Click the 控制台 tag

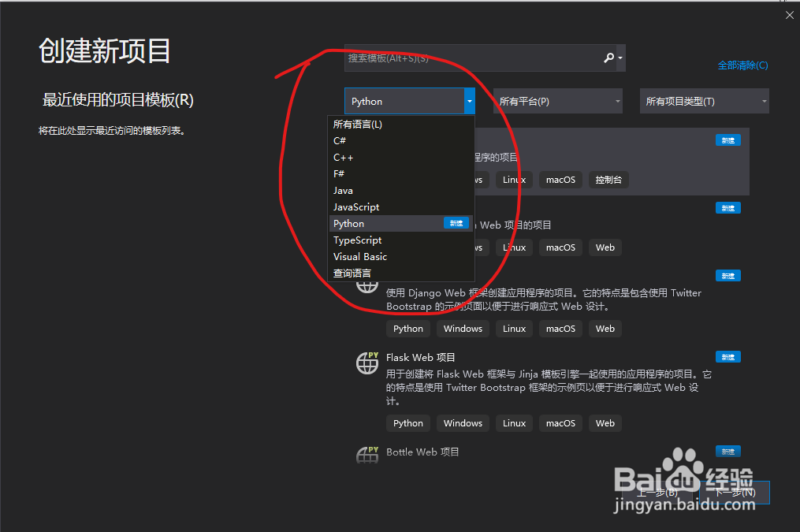(x=608, y=180)
